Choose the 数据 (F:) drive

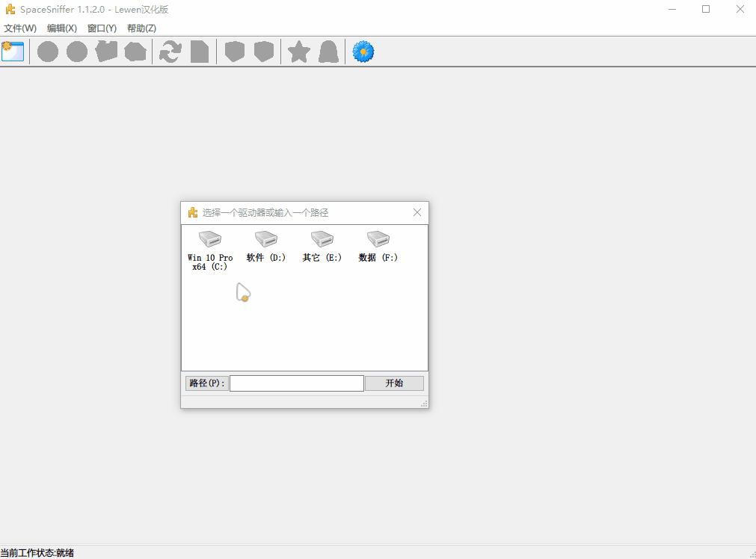[378, 246]
